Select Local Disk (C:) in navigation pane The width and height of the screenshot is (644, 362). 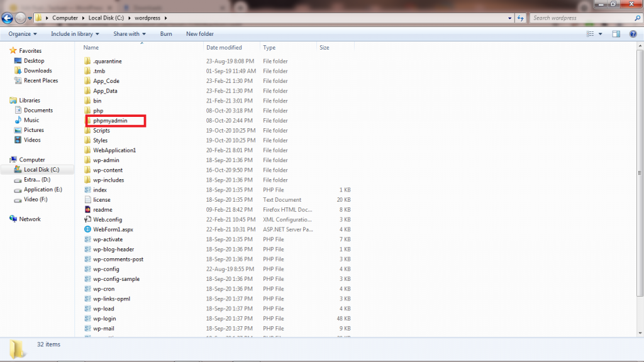[x=42, y=170]
